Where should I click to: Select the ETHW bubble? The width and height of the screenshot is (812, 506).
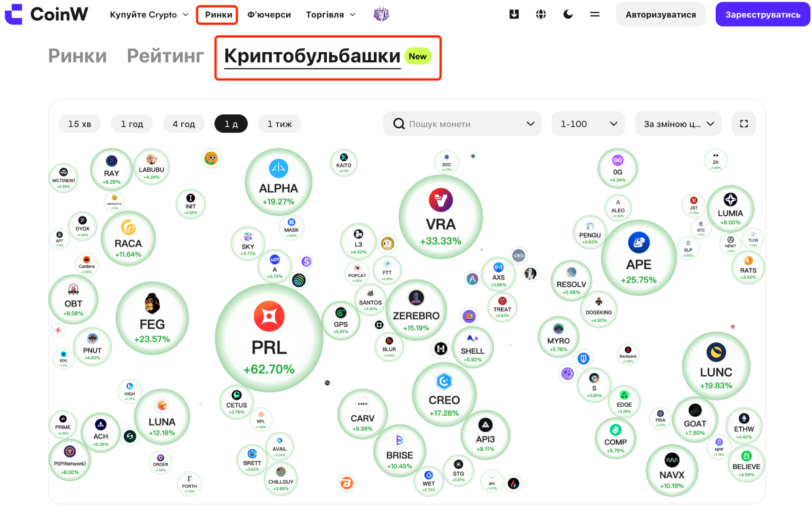coord(744,425)
